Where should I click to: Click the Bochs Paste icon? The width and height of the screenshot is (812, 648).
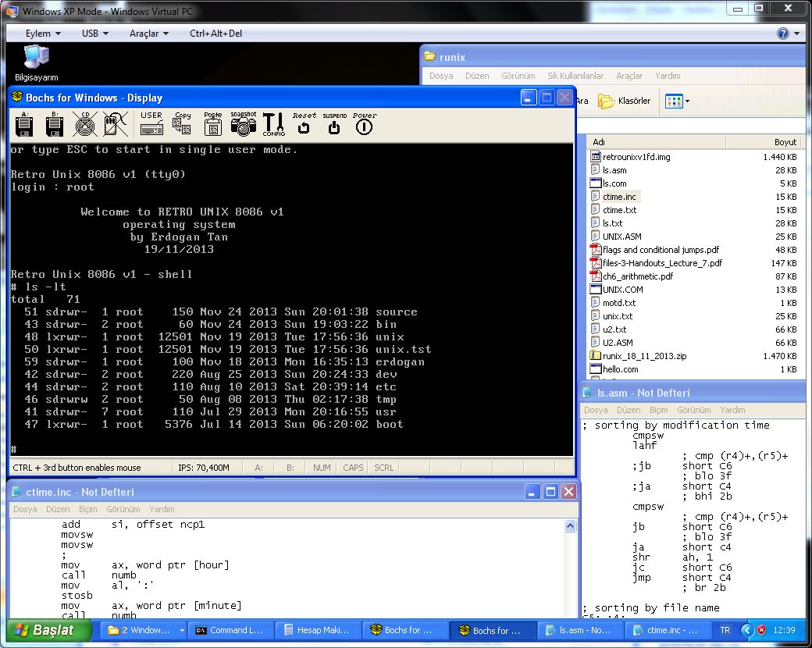click(x=213, y=124)
